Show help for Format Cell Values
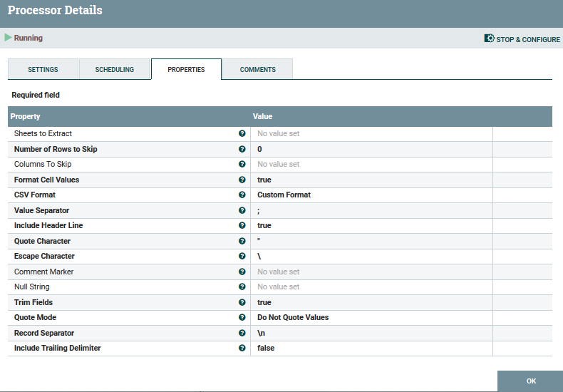Screen dimensions: 563x392 242,180
